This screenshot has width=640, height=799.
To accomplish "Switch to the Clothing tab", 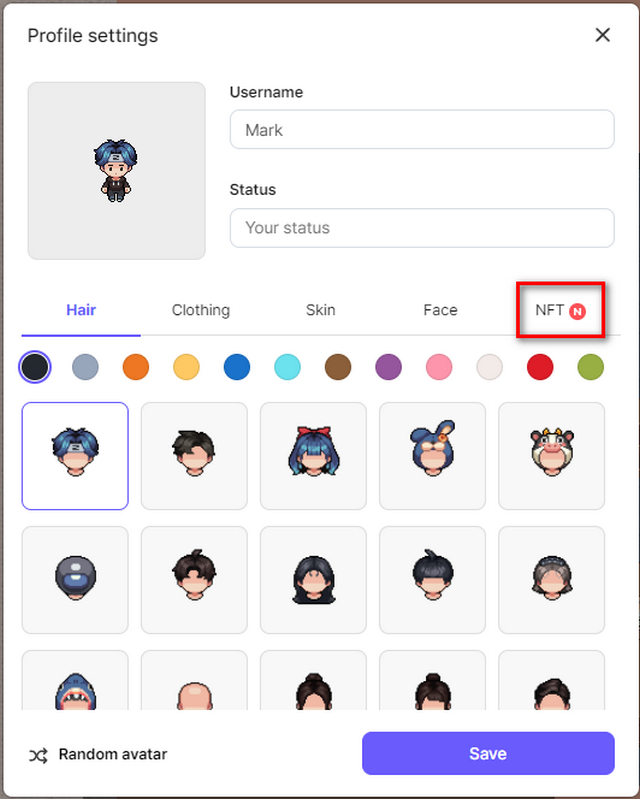I will (201, 310).
